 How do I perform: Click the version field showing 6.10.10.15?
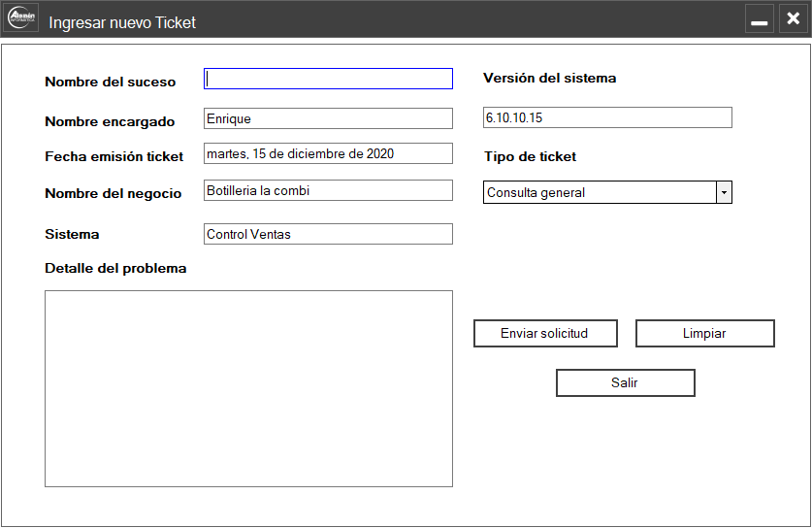(607, 117)
